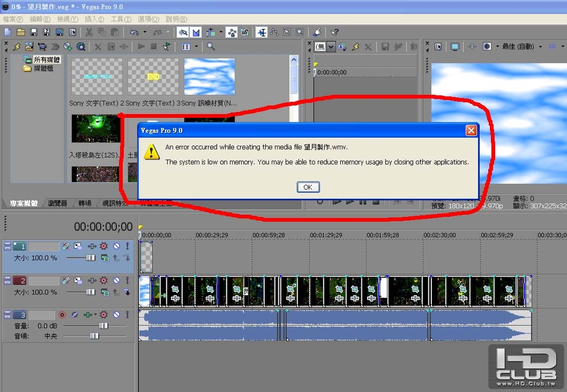This screenshot has width=567, height=392.
Task: Toggle Automatic Crossfades button
Action: coord(196,33)
